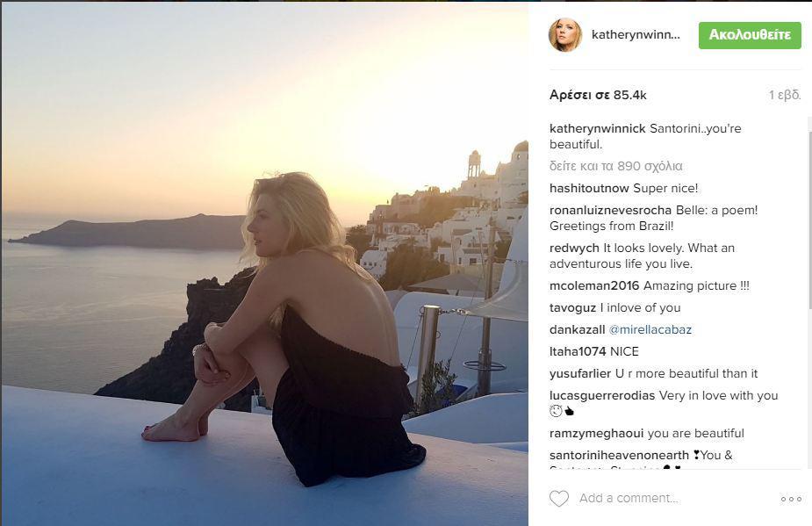Open the katherynwinnick profile avatar
Screen dimensions: 812x526
565,35
